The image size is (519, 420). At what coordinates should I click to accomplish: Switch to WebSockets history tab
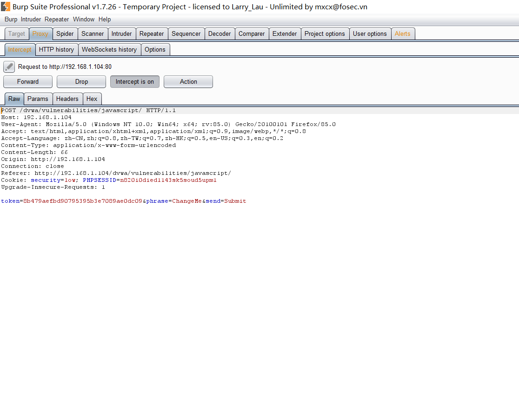tap(109, 49)
